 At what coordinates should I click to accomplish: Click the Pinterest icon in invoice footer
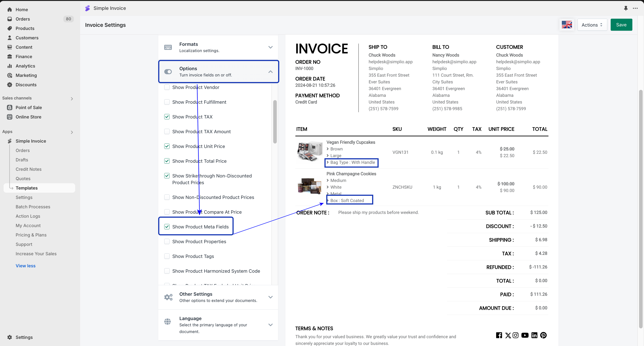coord(543,335)
